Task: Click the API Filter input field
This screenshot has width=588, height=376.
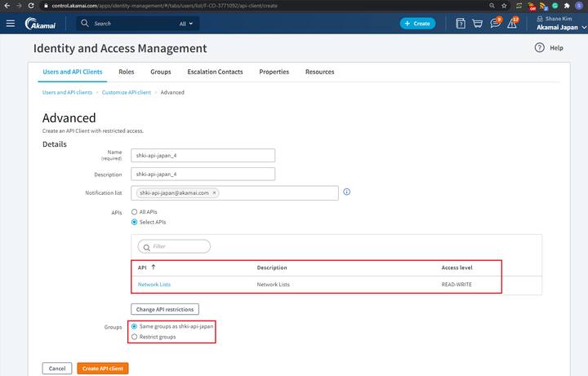Action: pos(174,246)
